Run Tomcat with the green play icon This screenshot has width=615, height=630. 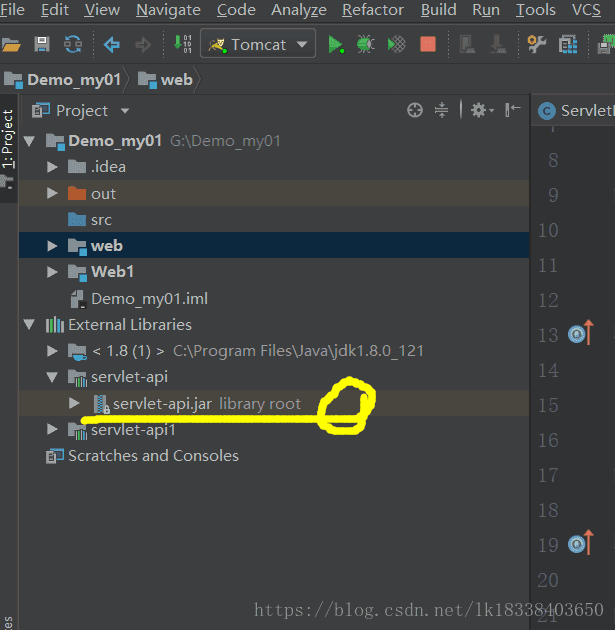pyautogui.click(x=335, y=44)
